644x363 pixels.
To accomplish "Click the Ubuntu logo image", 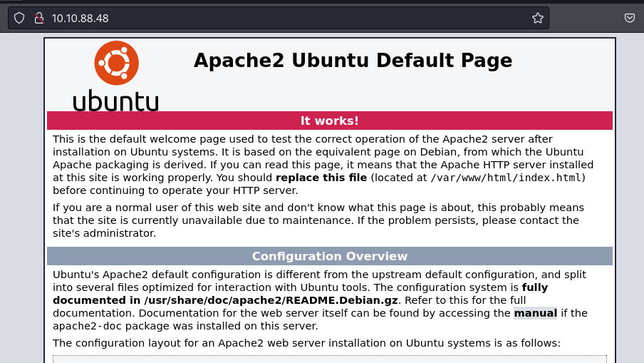I will [116, 76].
